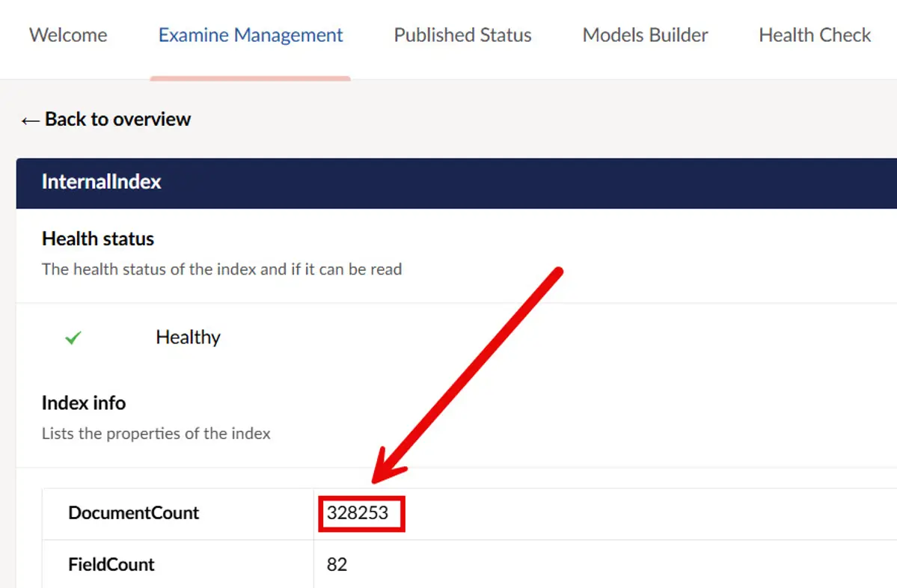Select the FieldCount property label

coord(111,564)
